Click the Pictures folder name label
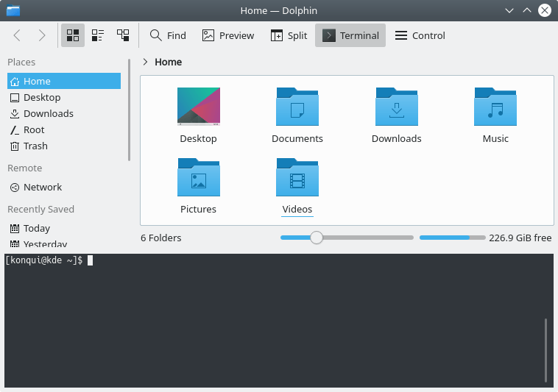Image resolution: width=558 pixels, height=392 pixels. pyautogui.click(x=198, y=210)
